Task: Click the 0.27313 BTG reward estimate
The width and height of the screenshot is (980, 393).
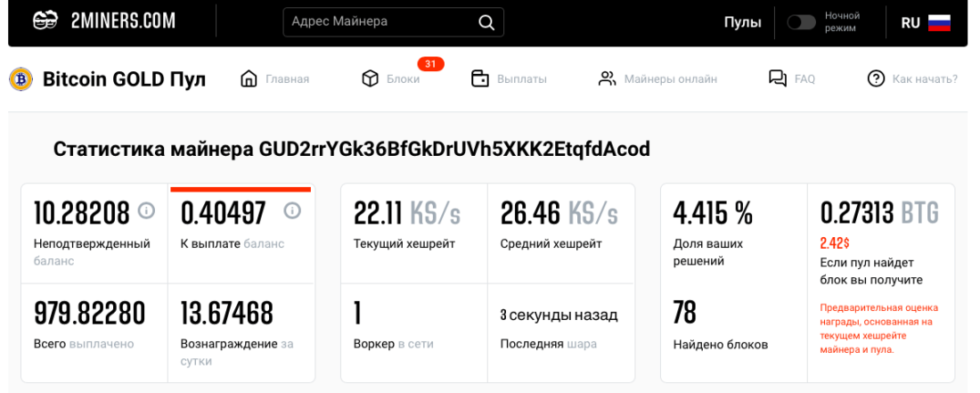Action: (x=879, y=213)
